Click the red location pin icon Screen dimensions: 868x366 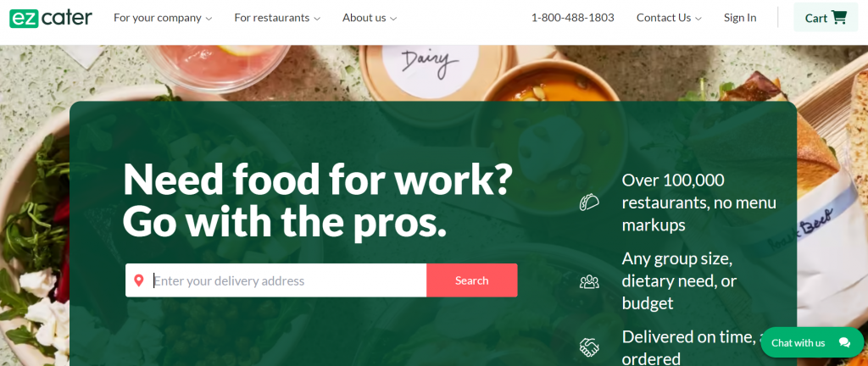tap(139, 280)
